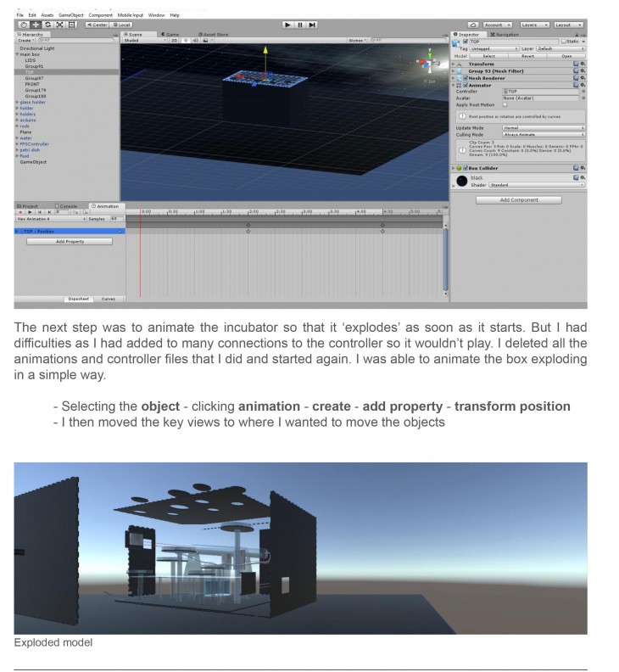The height and width of the screenshot is (672, 619).
Task: Click the Add Property button
Action: (70, 241)
